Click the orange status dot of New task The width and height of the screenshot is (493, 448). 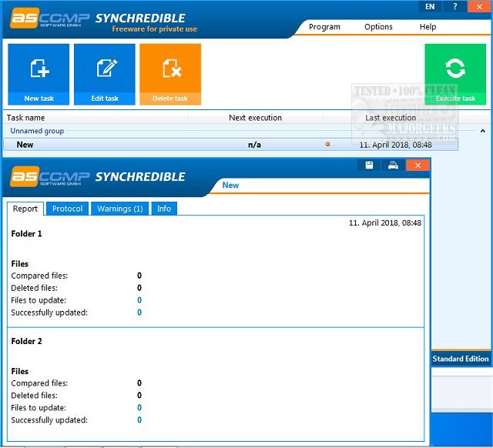[x=327, y=144]
